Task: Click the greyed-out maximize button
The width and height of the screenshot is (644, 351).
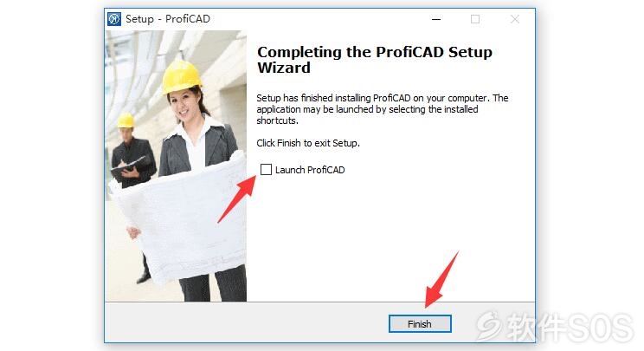Action: point(475,19)
